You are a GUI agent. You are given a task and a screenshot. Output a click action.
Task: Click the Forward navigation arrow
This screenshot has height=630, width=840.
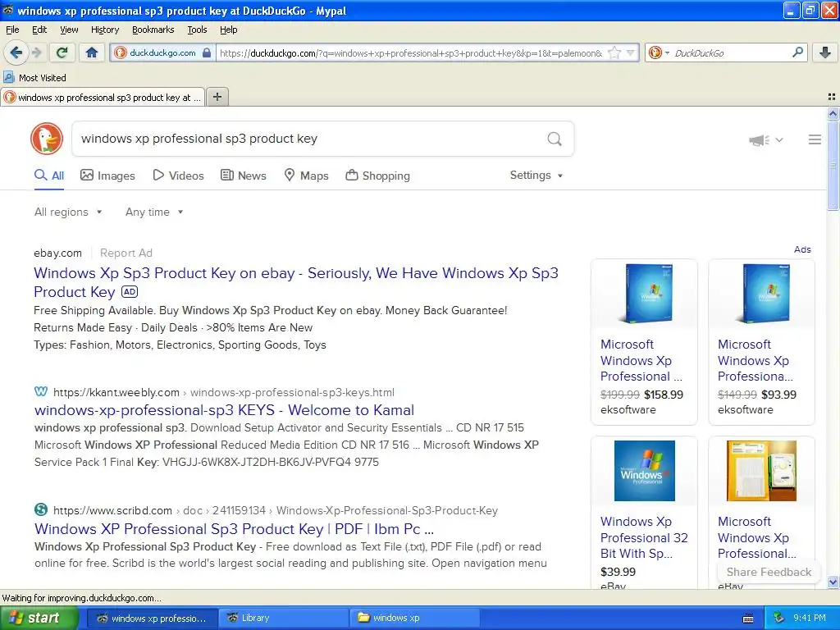click(x=37, y=52)
